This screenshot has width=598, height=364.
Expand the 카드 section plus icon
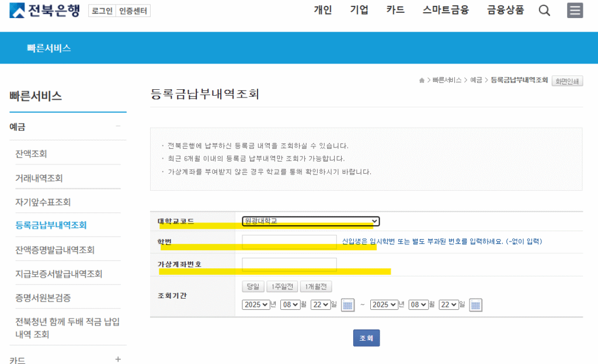[118, 359]
